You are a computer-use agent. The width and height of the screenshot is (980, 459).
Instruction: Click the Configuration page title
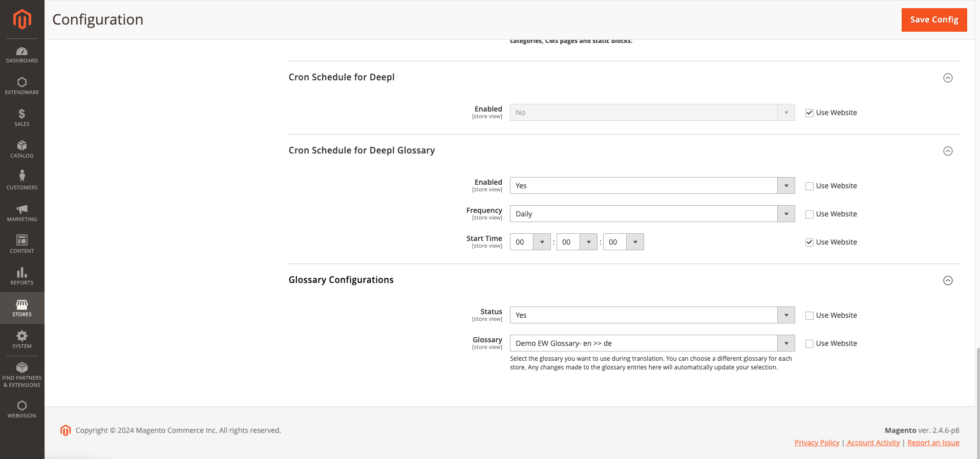(x=98, y=19)
